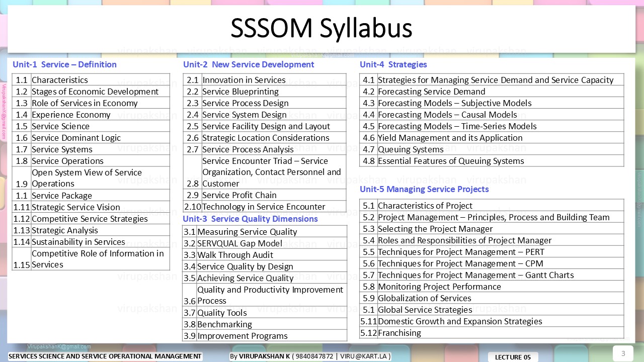Select 'Sustainability in Services' topic
Image resolution: width=644 pixels, height=362 pixels.
click(100, 241)
